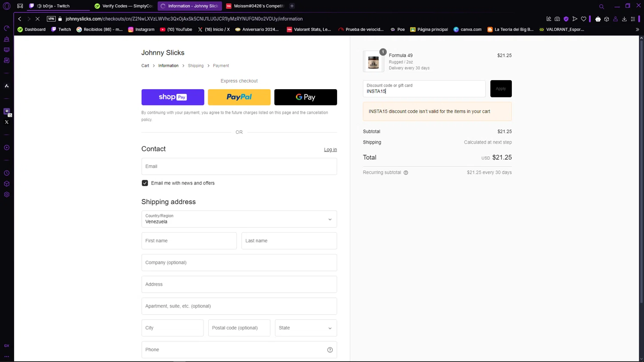Open X (Twitter) icon in left sidebar
Viewport: 644px width, 362px height.
6,122
